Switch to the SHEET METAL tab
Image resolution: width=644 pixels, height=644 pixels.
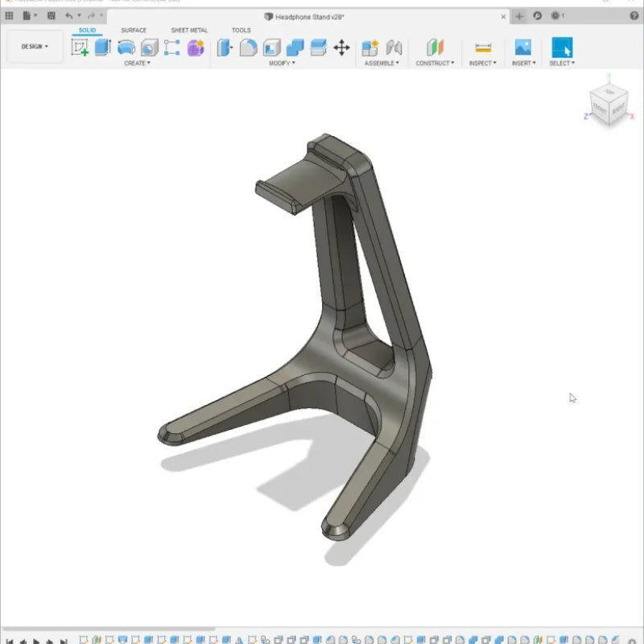189,31
